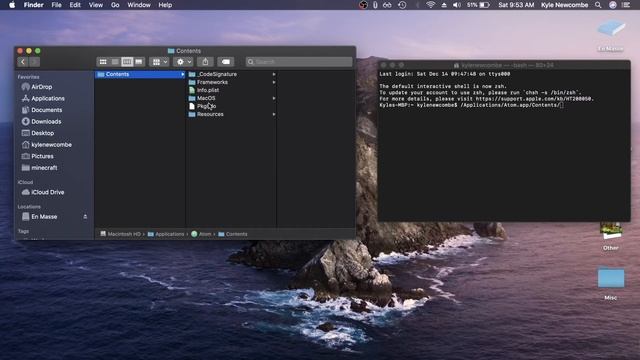
Task: Click the Finder back navigation arrow
Action: 23,62
